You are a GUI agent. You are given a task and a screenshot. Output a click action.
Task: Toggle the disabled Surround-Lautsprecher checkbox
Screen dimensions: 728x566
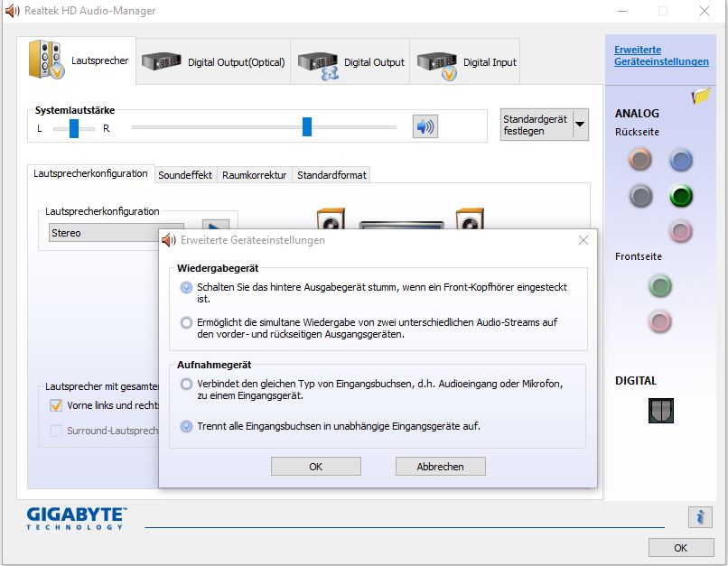coord(56,431)
